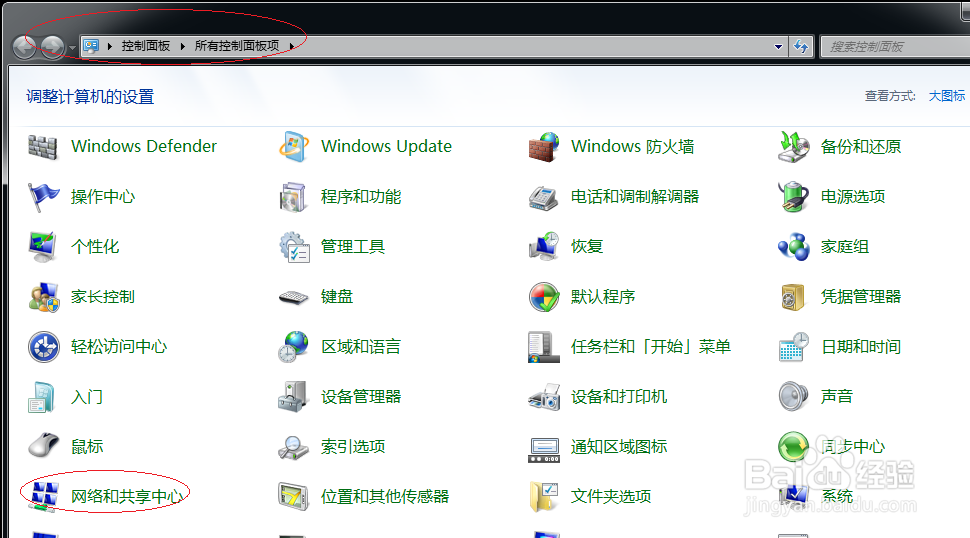970x538 pixels.
Task: Open the 设备管理器 text link
Action: 361,396
